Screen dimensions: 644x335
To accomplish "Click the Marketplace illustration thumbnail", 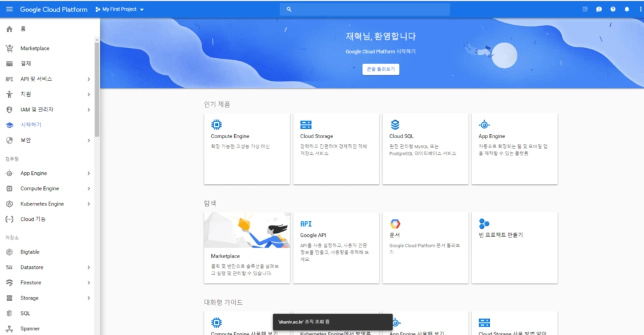I will (x=247, y=230).
